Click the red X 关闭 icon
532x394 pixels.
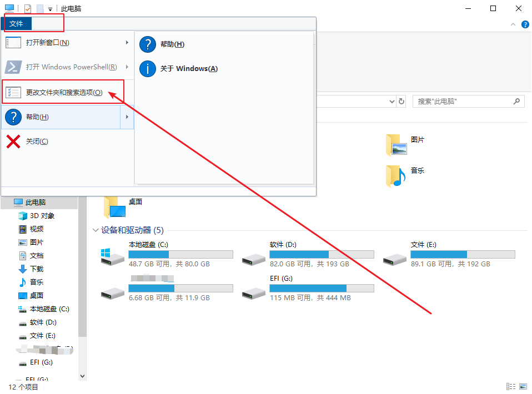coord(13,142)
